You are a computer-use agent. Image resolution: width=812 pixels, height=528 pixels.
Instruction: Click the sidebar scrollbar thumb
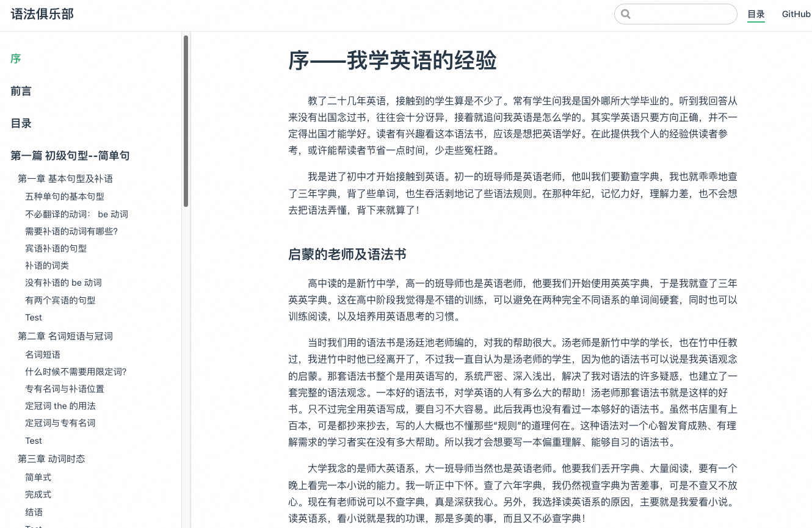[186, 121]
